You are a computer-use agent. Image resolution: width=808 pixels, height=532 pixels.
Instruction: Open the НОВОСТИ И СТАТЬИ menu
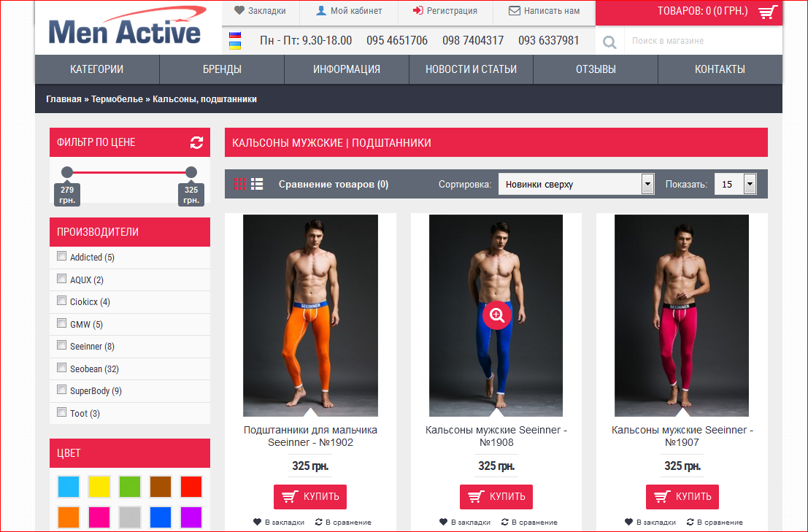471,69
